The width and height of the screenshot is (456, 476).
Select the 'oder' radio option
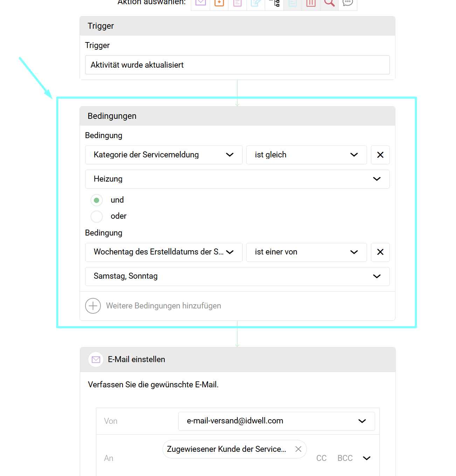click(97, 216)
